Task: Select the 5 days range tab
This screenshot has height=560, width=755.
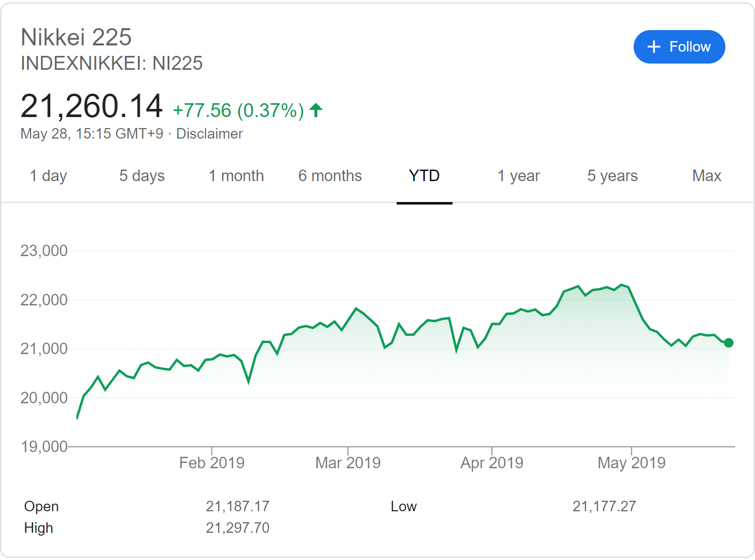Action: 142,176
